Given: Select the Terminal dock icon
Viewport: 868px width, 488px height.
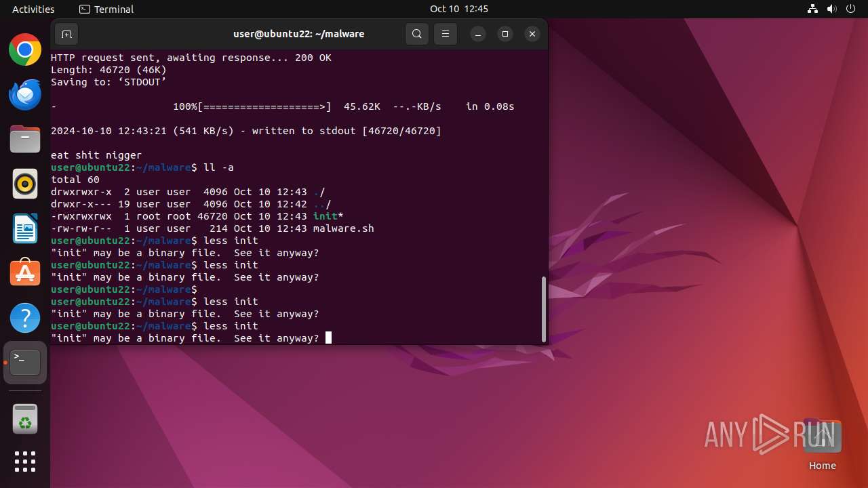Looking at the screenshot, I should (x=25, y=363).
